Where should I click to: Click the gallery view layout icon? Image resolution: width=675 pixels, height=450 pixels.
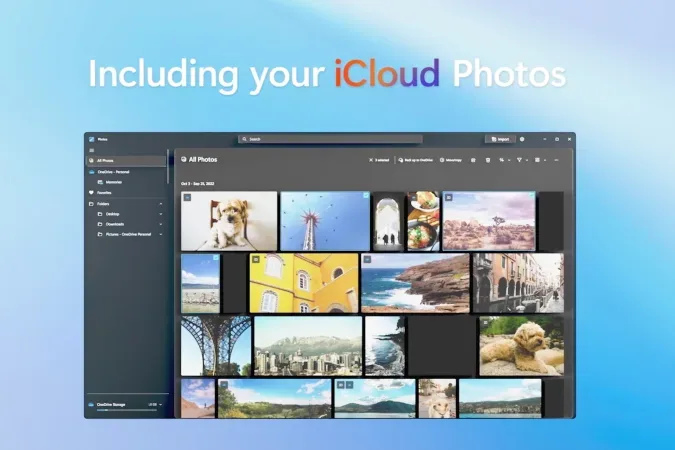point(537,160)
